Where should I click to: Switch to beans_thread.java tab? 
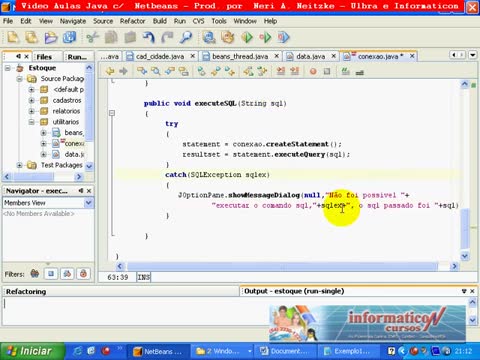240,56
